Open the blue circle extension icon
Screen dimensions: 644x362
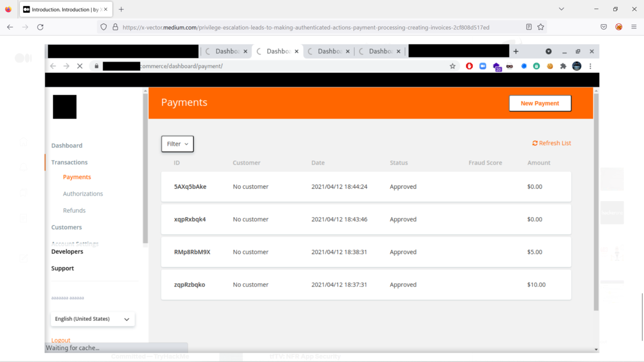click(x=524, y=66)
